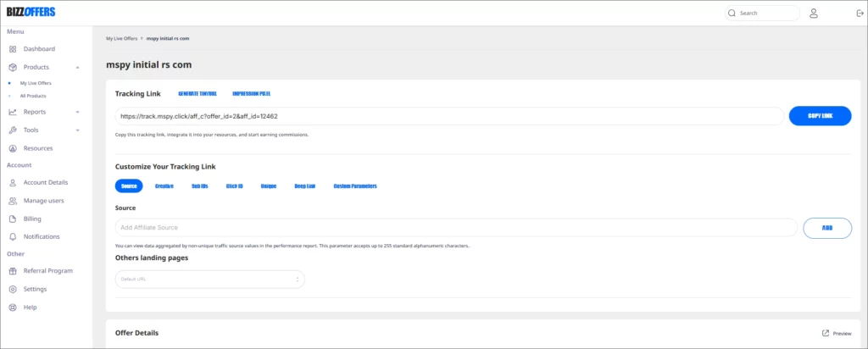
Task: Click the Referral Program gift icon
Action: pyautogui.click(x=13, y=271)
